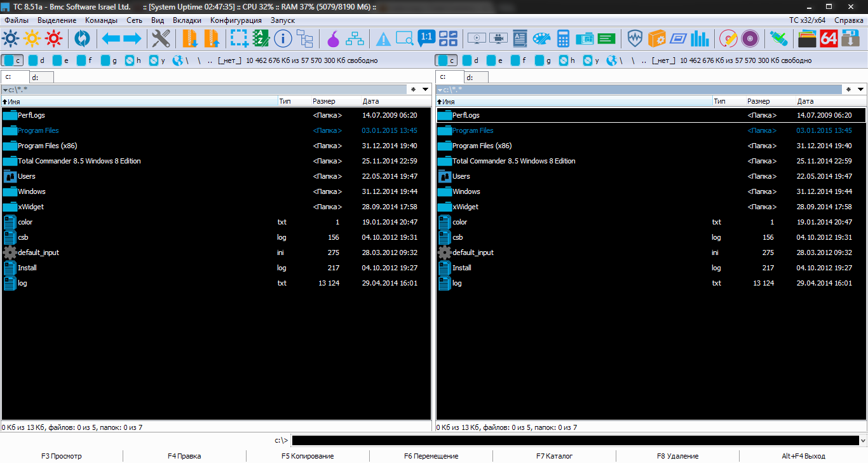Click the command line input field
Screen dimensions: 868x463
[578, 440]
